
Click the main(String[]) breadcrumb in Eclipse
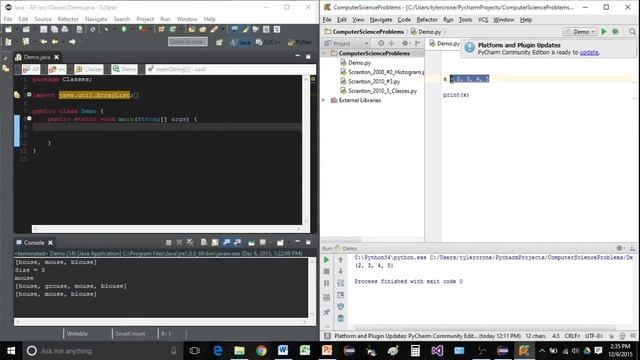click(177, 69)
